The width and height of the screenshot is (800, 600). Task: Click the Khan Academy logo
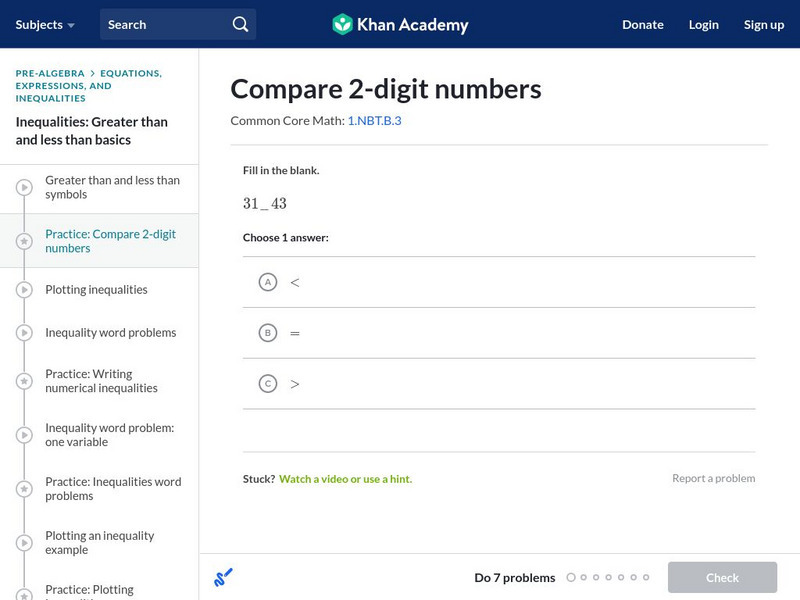coord(400,24)
